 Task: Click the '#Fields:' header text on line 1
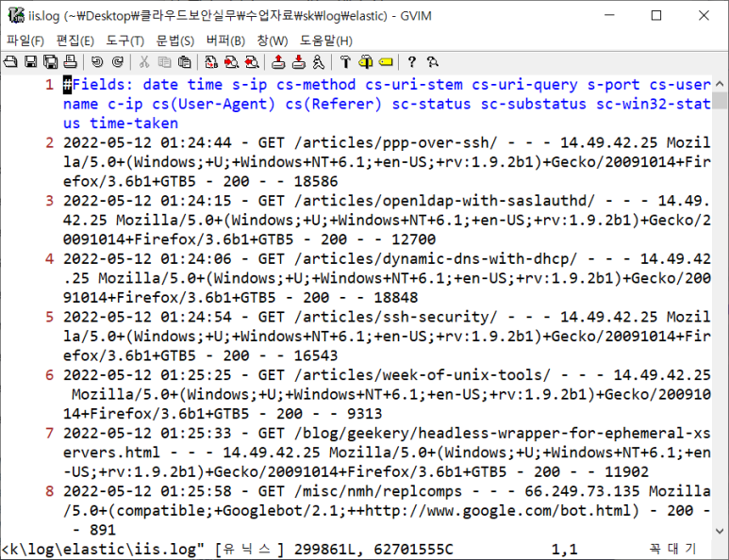click(99, 85)
